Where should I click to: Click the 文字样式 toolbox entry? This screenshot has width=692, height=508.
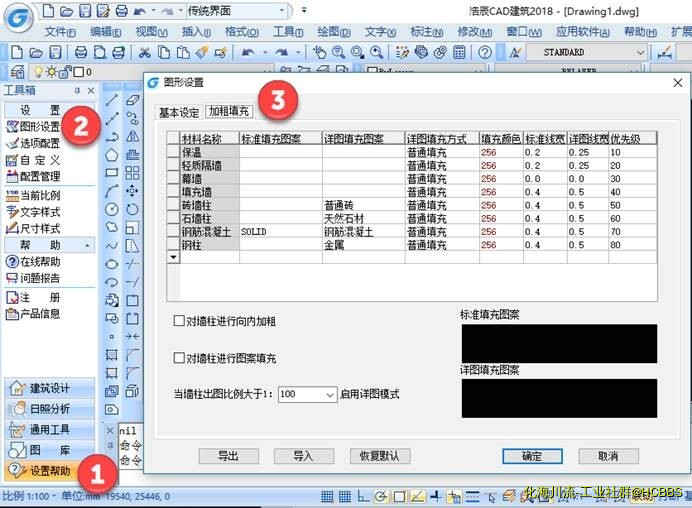click(x=40, y=211)
